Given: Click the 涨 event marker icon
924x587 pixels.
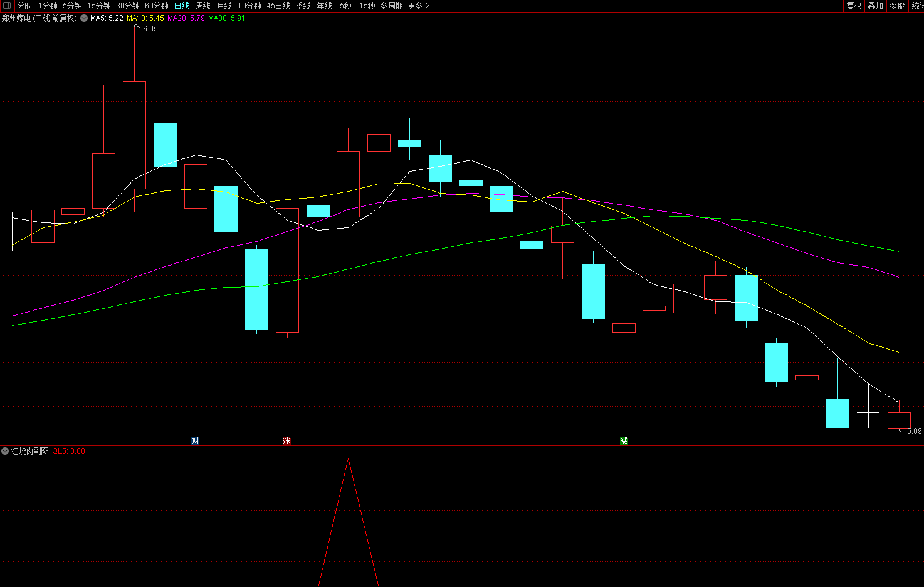Looking at the screenshot, I should click(286, 441).
